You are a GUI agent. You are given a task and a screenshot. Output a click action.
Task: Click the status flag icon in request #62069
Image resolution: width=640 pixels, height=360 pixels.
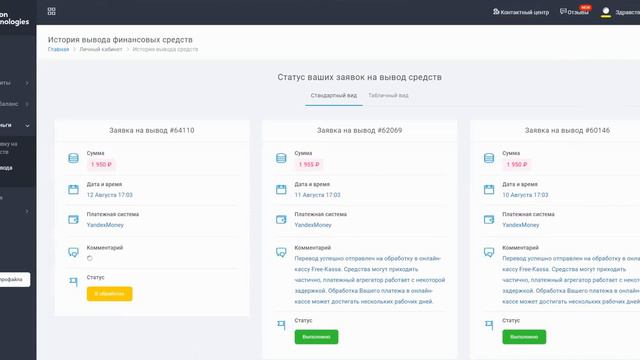pyautogui.click(x=281, y=325)
